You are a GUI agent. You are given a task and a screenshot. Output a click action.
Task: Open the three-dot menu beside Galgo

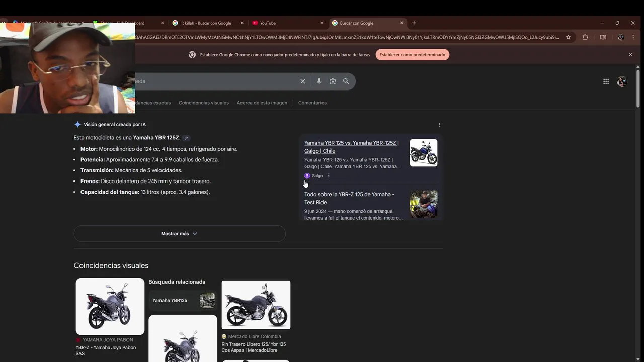(x=329, y=176)
